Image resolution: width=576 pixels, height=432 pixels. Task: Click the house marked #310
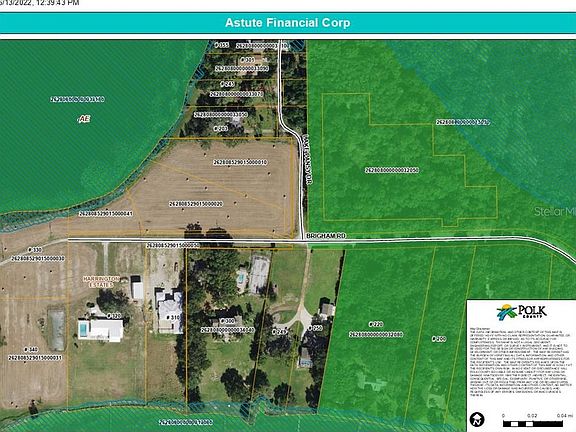coord(170,312)
